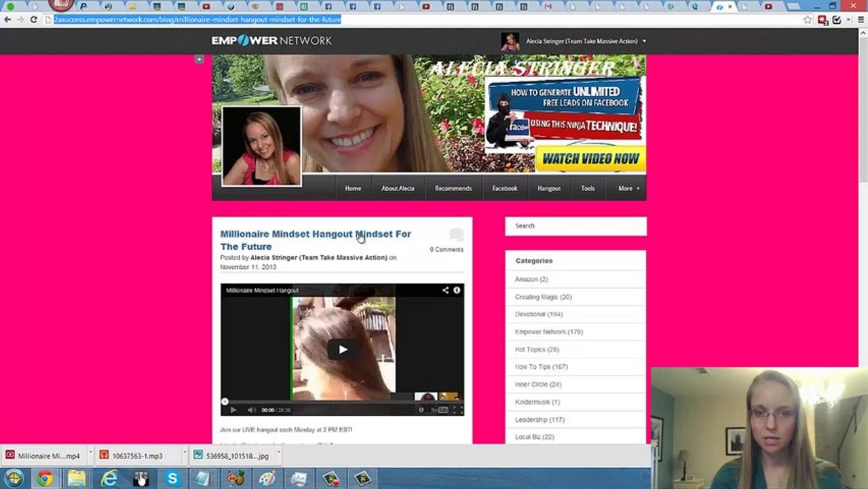This screenshot has width=868, height=489.
Task: Click the browser back arrow
Action: [7, 20]
